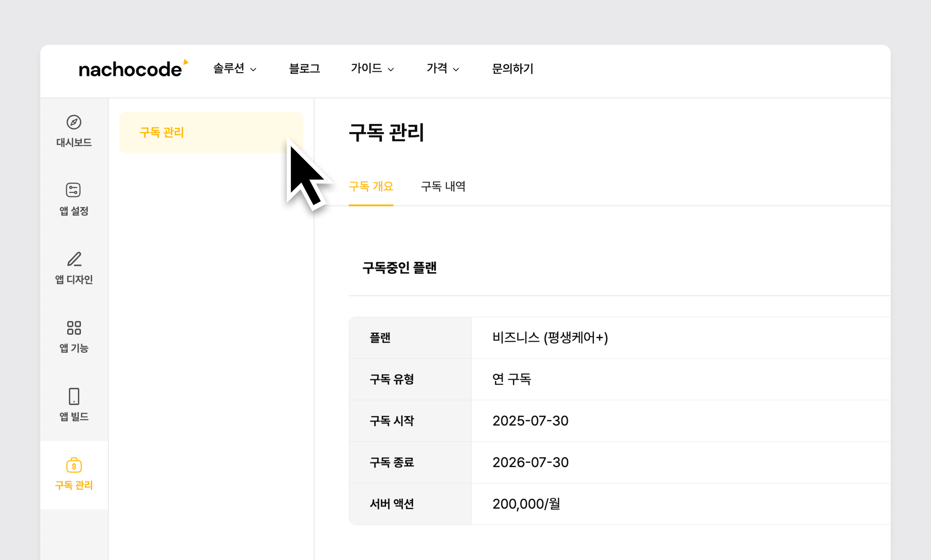Open the 앱 기능 grid icon
The image size is (931, 560).
coord(74,328)
